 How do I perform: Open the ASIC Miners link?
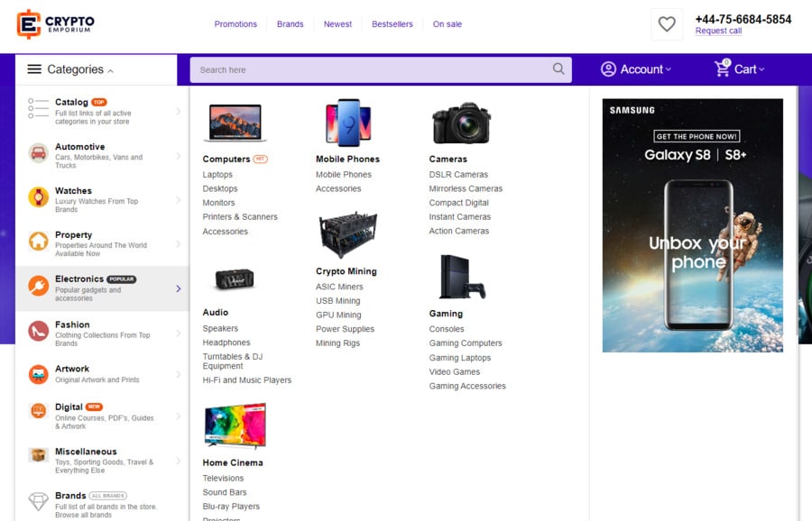pyautogui.click(x=339, y=287)
